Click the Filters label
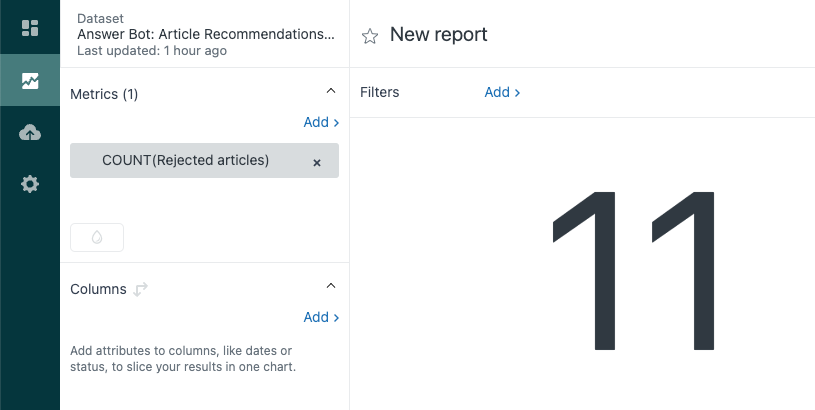This screenshot has width=815, height=410. pos(379,92)
